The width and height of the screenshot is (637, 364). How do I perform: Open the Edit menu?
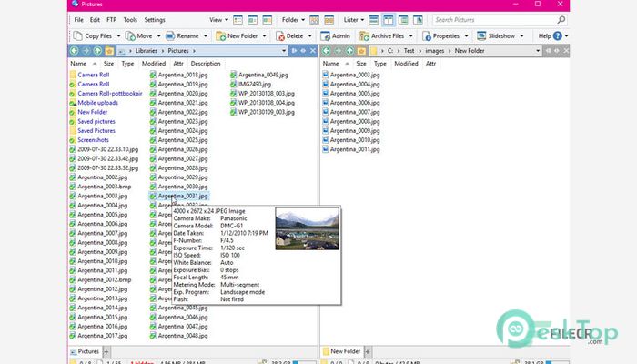(95, 19)
